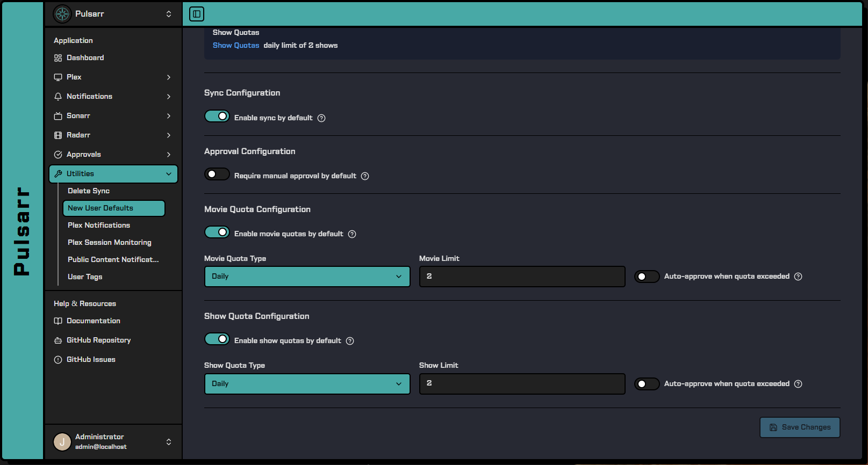Click the Plex monitor icon
The image size is (868, 465).
pos(58,77)
